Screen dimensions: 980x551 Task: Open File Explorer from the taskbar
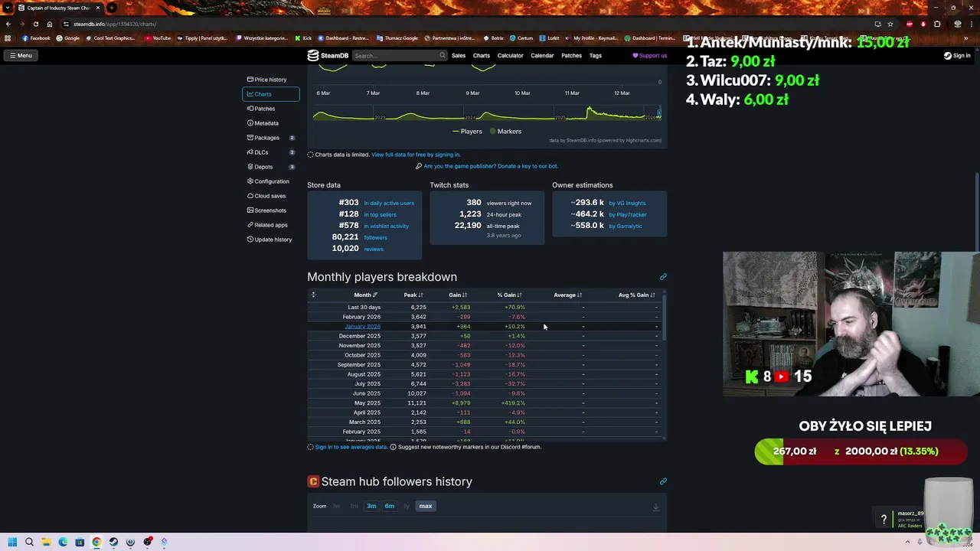point(46,542)
